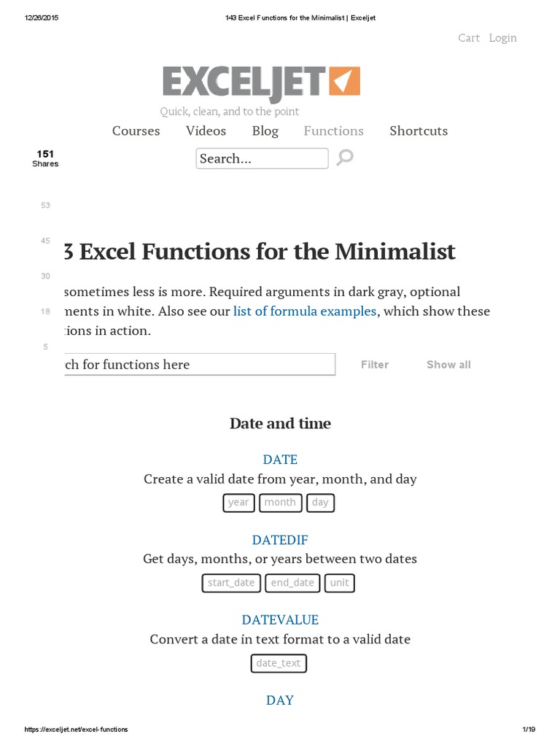Viewport: 560px width, 747px height.
Task: Open the list of formula examples link
Action: (305, 311)
